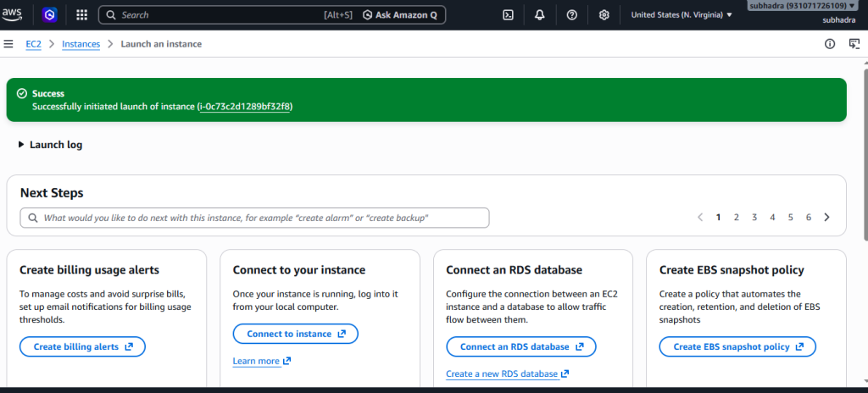Toggle the hamburger side navigation menu
The height and width of the screenshot is (393, 868).
click(8, 44)
